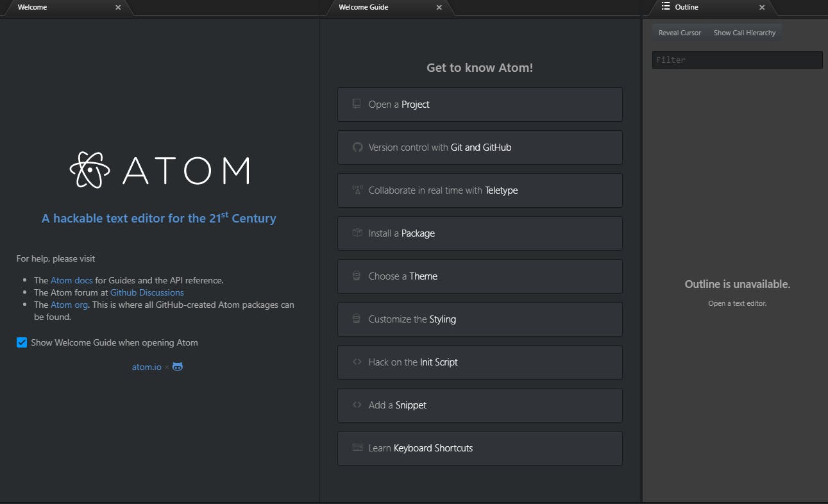This screenshot has width=828, height=504.
Task: Expand Version control with Git and GitHub
Action: tap(480, 147)
